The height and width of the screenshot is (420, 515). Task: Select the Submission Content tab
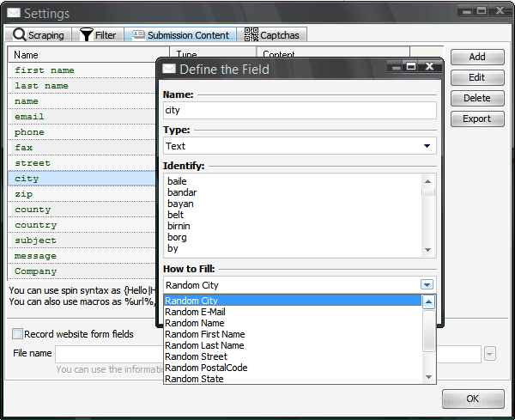pyautogui.click(x=180, y=35)
